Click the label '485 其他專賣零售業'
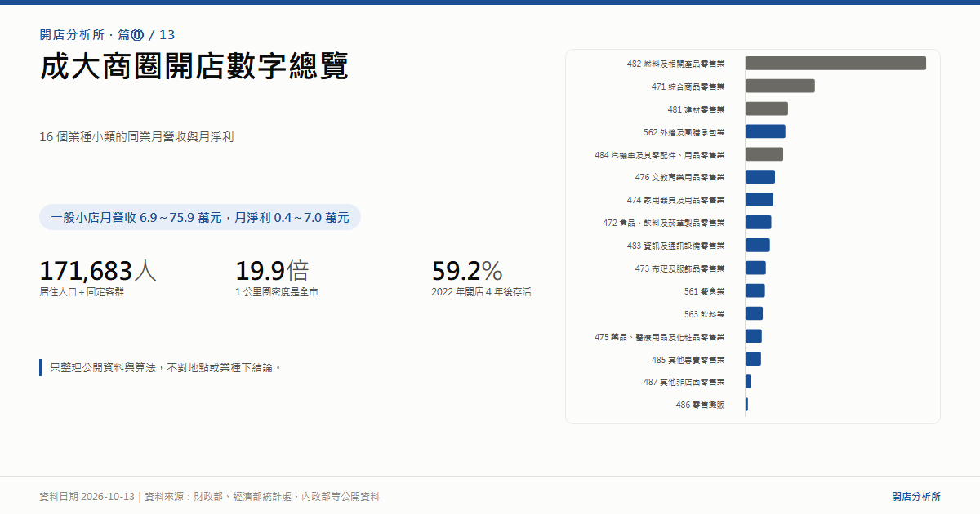This screenshot has height=514, width=980. (x=688, y=361)
